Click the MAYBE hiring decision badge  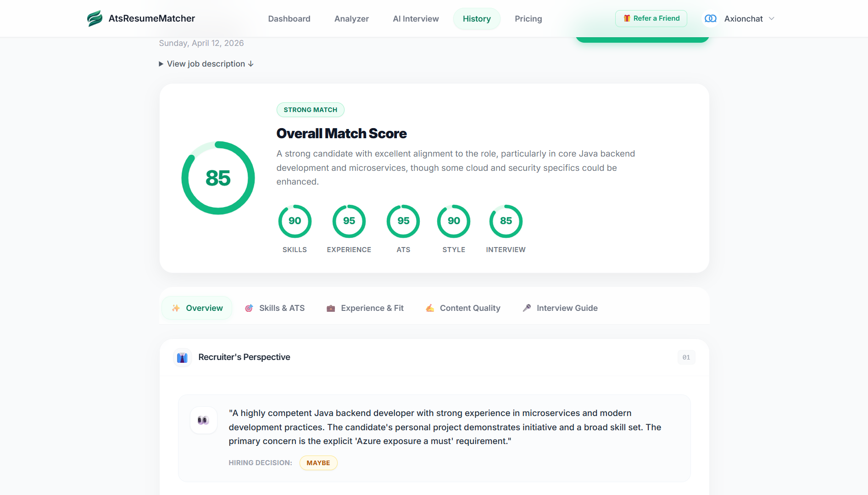click(x=318, y=463)
